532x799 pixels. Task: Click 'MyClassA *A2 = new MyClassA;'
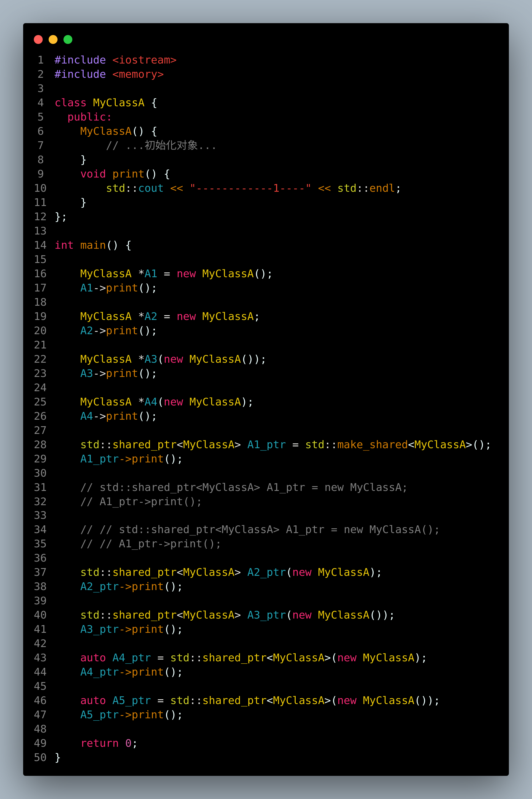point(170,316)
